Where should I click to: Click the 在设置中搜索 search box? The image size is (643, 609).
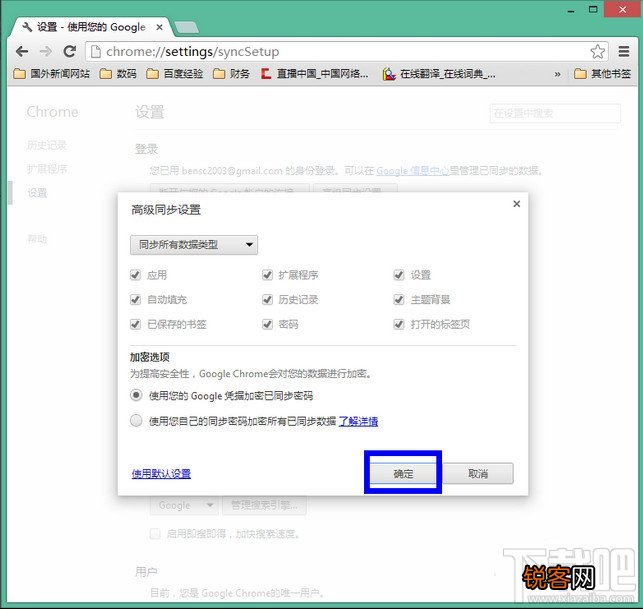(x=555, y=113)
